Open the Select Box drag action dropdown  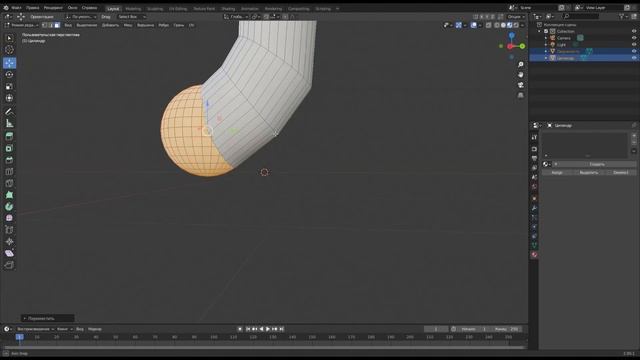(x=132, y=17)
